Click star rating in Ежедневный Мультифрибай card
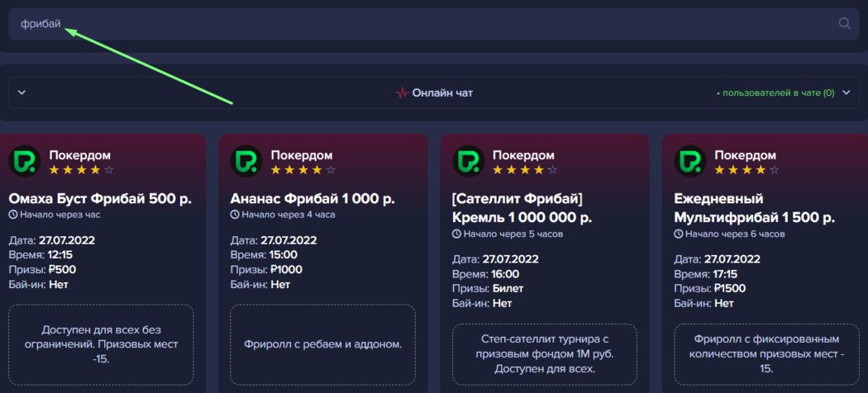868x393 pixels. (x=746, y=170)
